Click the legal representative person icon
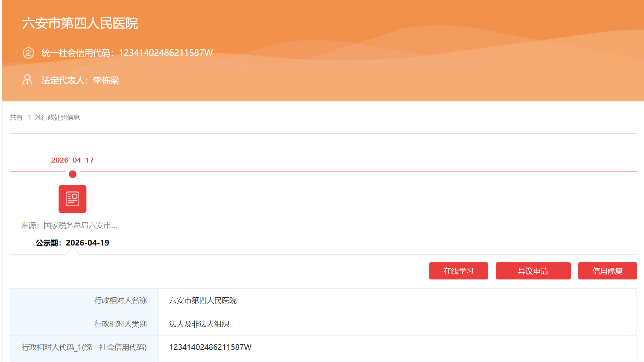 coord(28,80)
